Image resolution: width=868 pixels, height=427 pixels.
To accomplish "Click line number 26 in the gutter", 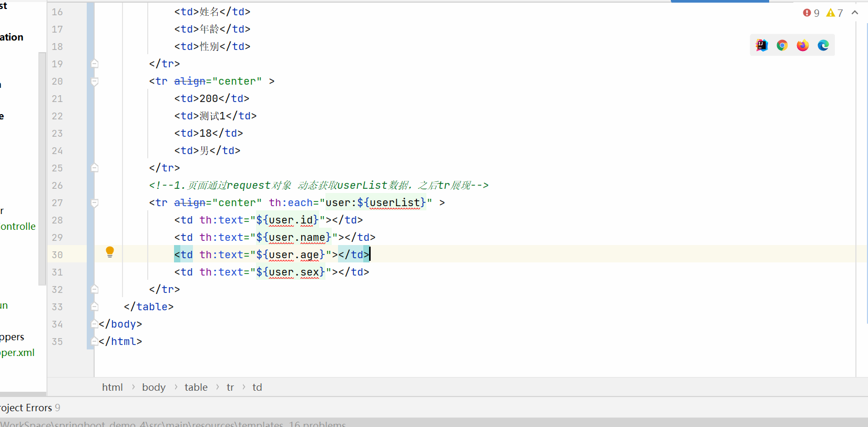I will pyautogui.click(x=57, y=185).
